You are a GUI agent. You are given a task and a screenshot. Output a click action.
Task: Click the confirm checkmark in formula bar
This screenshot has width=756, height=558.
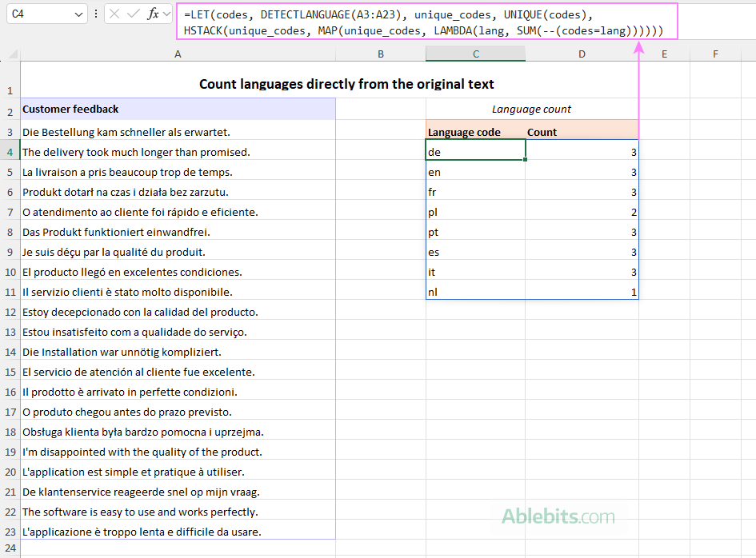click(x=133, y=14)
